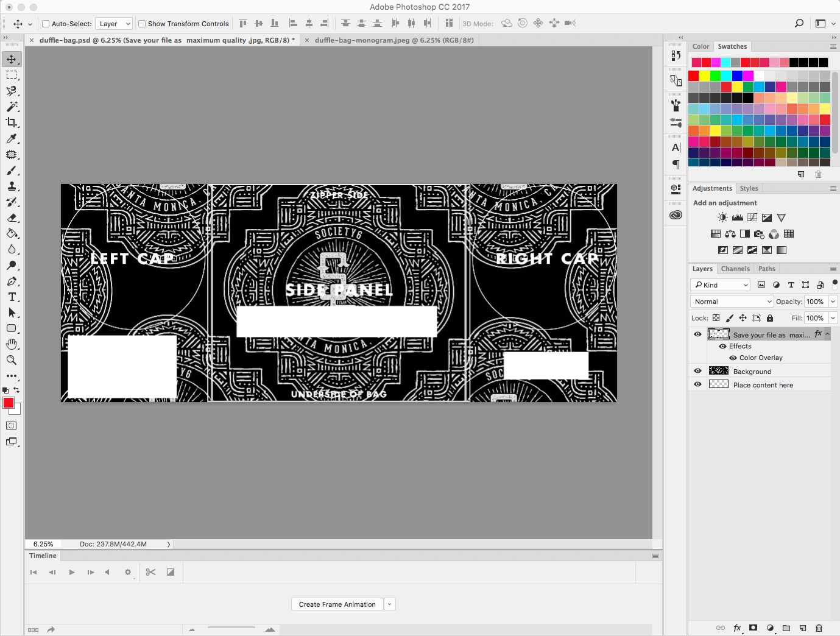Collapse the layer effects list arrow
This screenshot has width=840, height=636.
pyautogui.click(x=827, y=334)
